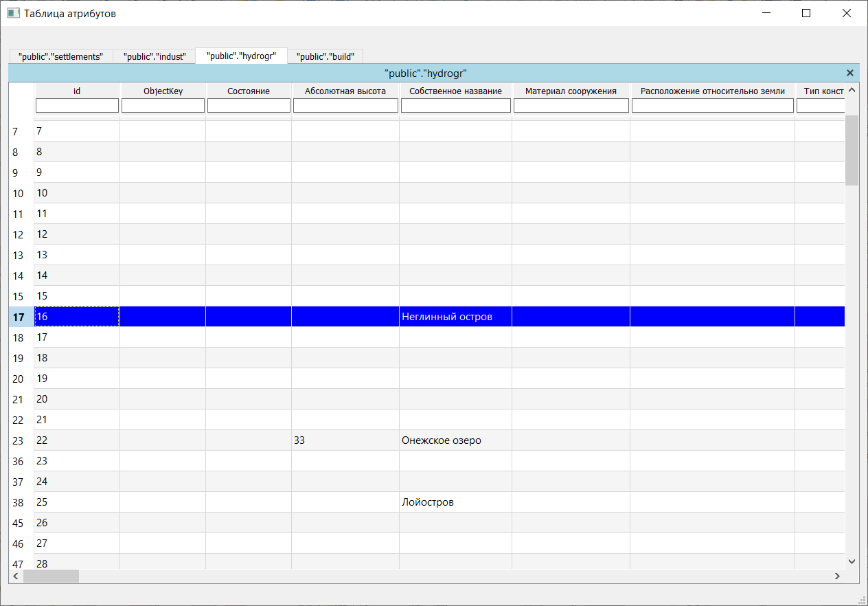868x606 pixels.
Task: Click the horizontal scrollbar right arrow
Action: [x=837, y=576]
